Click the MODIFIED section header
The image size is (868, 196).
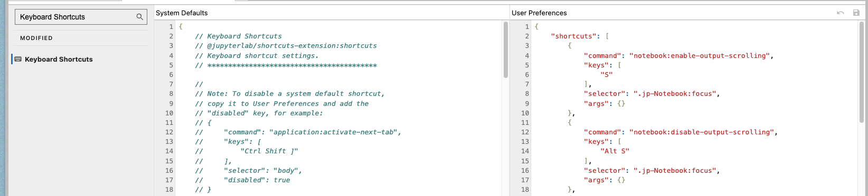(36, 38)
